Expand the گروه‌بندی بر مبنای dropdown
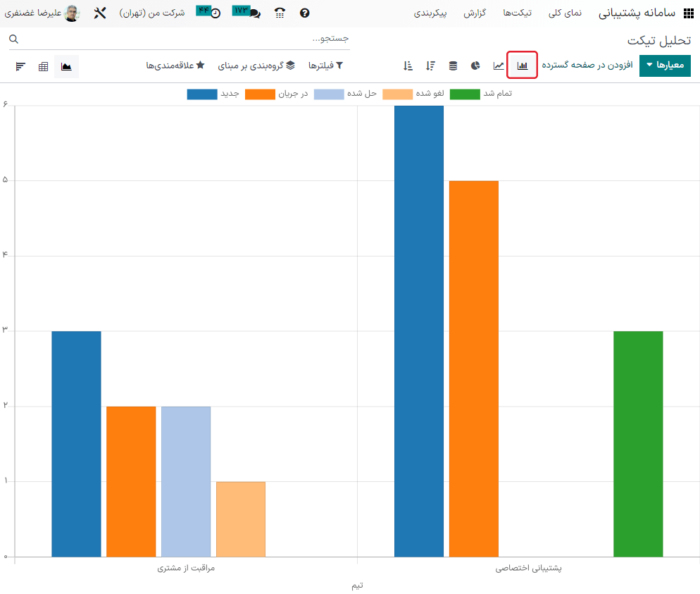Image resolution: width=700 pixels, height=594 pixels. (256, 66)
